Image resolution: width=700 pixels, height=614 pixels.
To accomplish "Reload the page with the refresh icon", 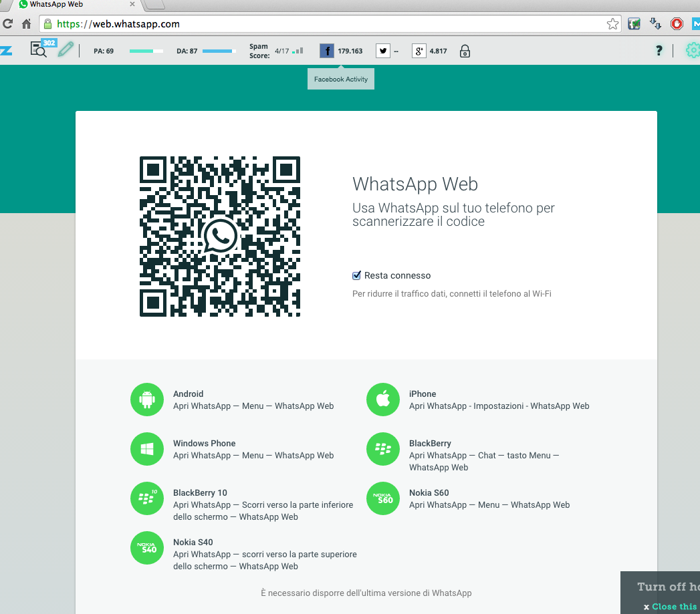I will pyautogui.click(x=7, y=23).
